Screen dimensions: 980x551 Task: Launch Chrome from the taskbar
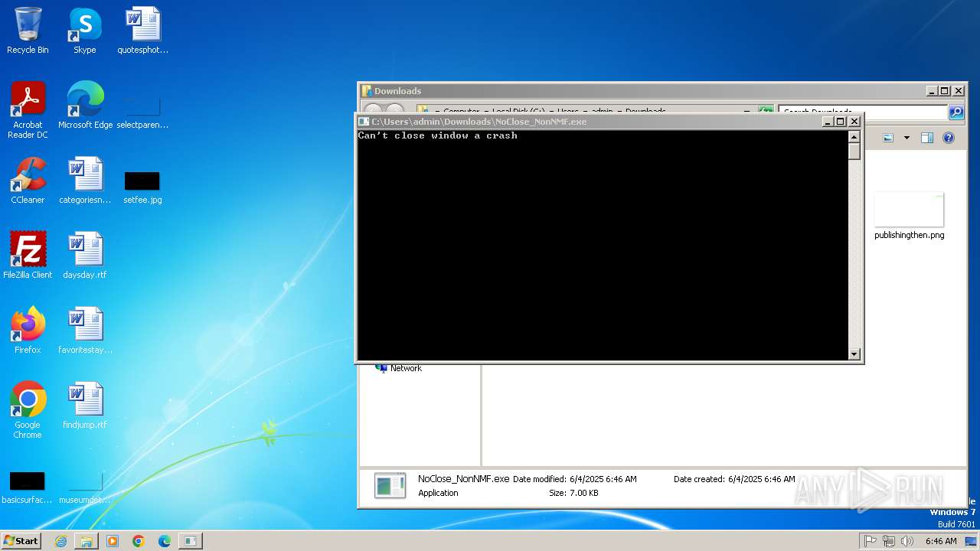(x=139, y=541)
